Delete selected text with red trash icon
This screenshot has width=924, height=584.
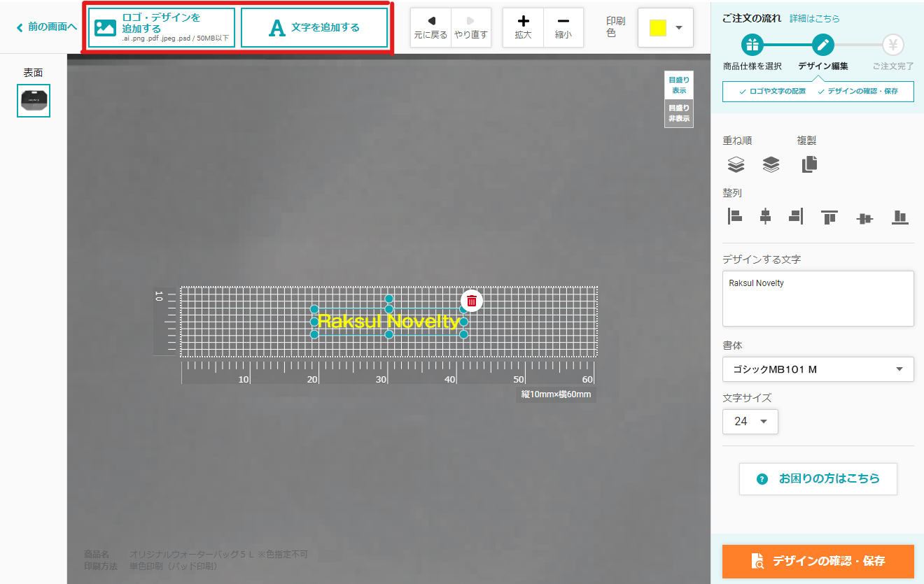click(472, 301)
